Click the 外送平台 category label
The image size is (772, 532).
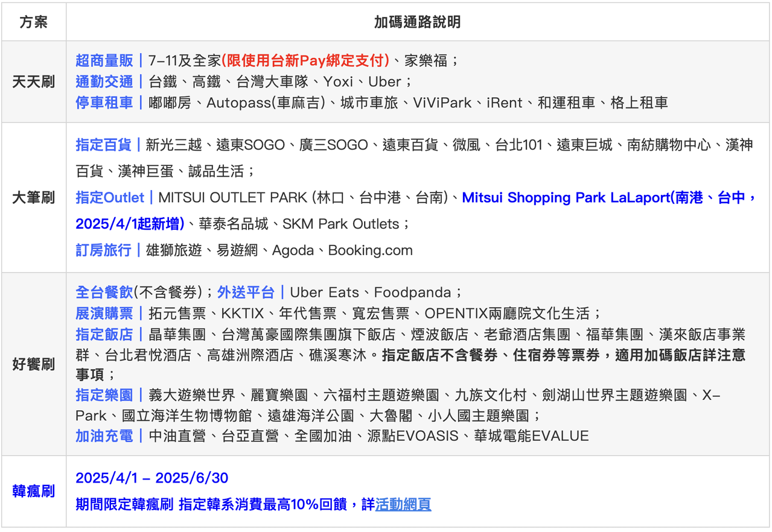coord(246,293)
